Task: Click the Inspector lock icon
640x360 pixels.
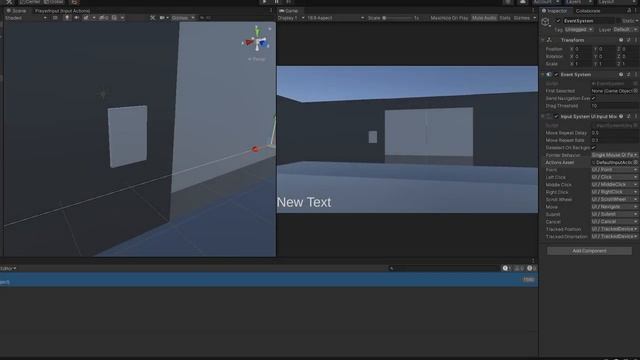Action: pyautogui.click(x=629, y=11)
